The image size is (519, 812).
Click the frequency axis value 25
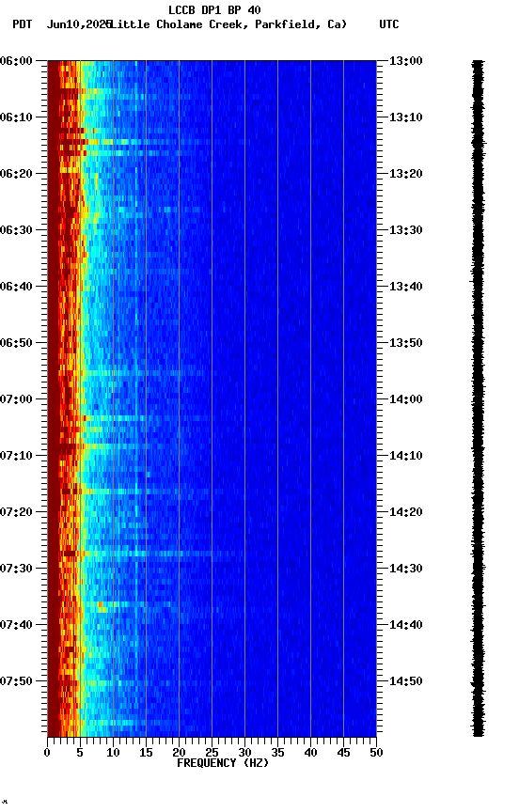click(x=212, y=753)
